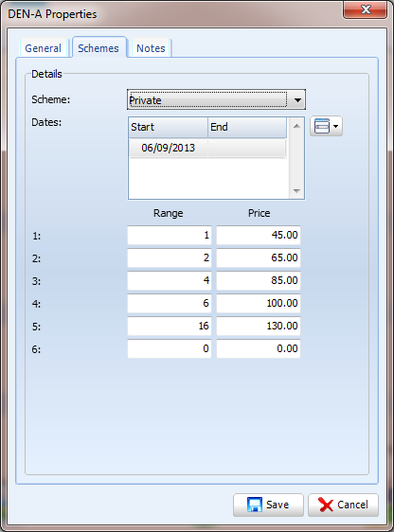Open the date options icon button
This screenshot has width=394, height=532.
coord(326,126)
